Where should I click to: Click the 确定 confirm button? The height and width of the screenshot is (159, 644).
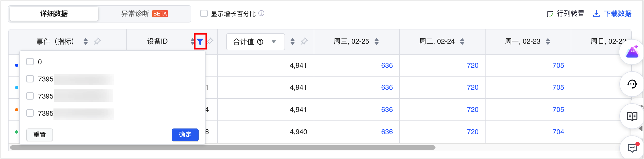pos(185,135)
